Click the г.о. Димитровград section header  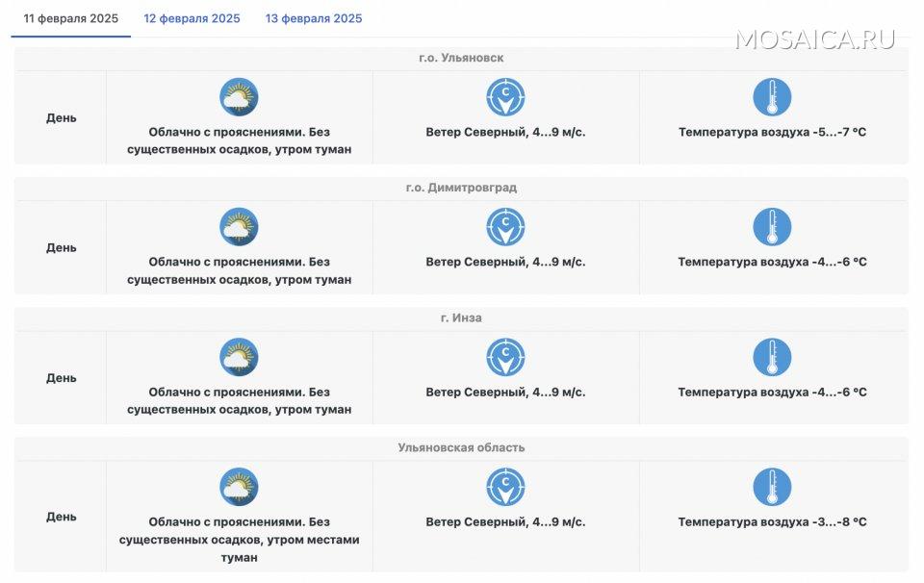pos(461,188)
